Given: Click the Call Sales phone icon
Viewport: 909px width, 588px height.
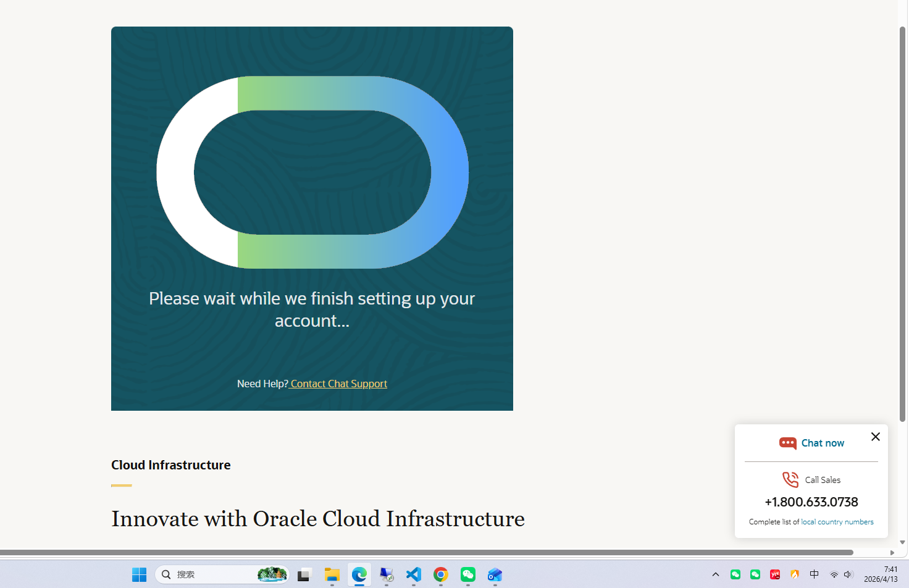Looking at the screenshot, I should [790, 479].
